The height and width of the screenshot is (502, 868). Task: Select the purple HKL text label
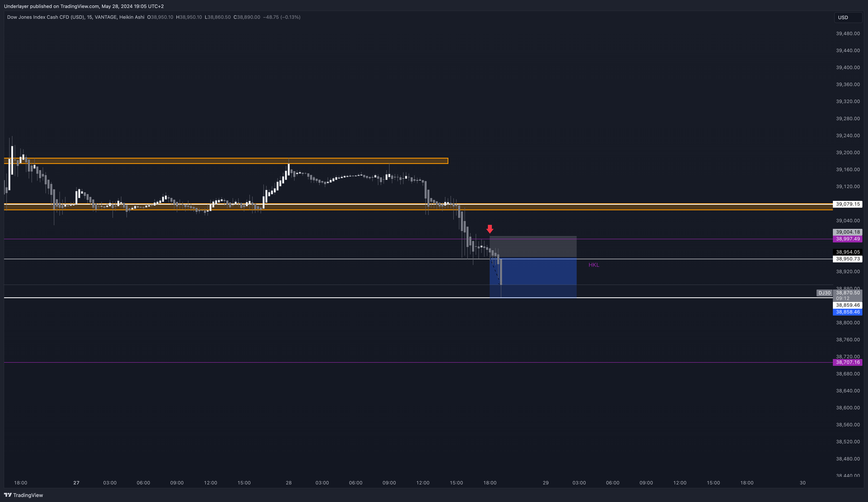tap(594, 265)
